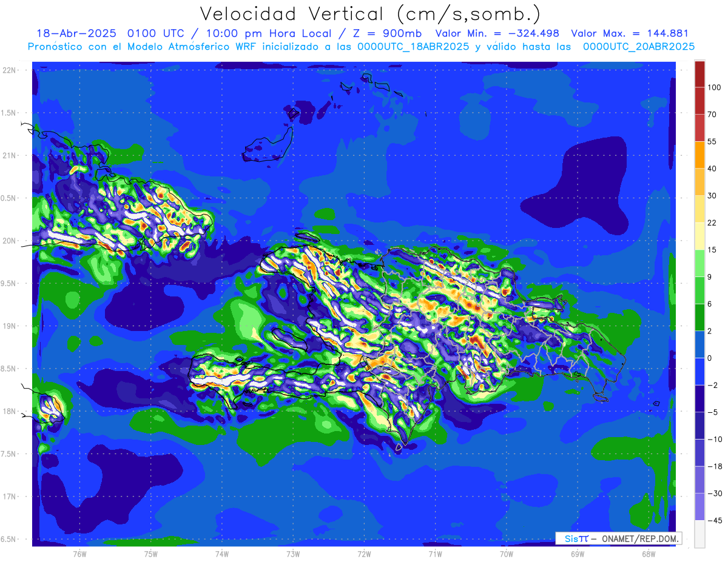
Task: Click the colorbar label '22'
Action: pos(712,222)
